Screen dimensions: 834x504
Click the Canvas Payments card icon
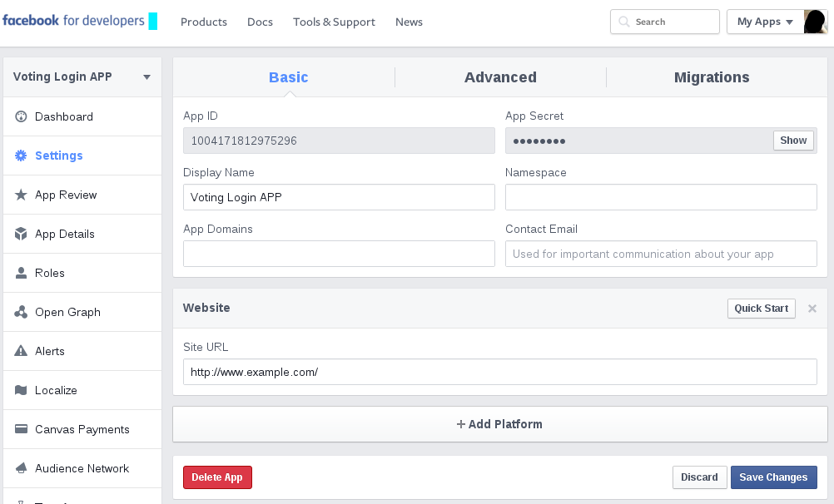click(21, 429)
